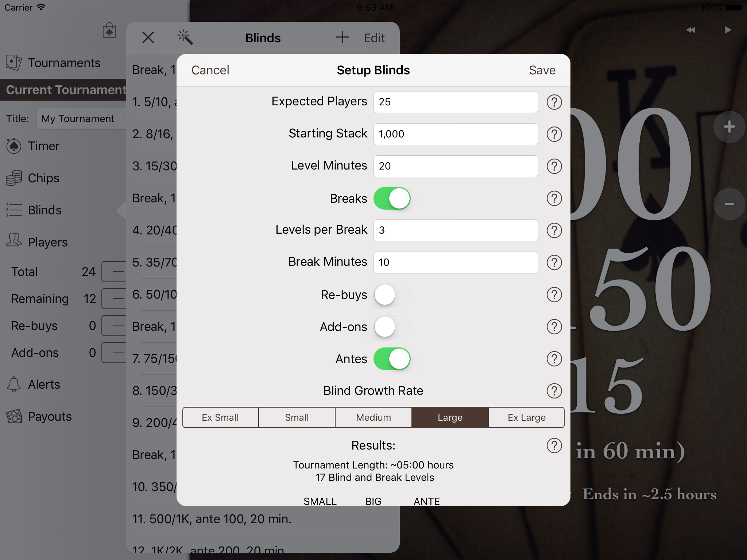Select Ex Small growth rate

221,417
